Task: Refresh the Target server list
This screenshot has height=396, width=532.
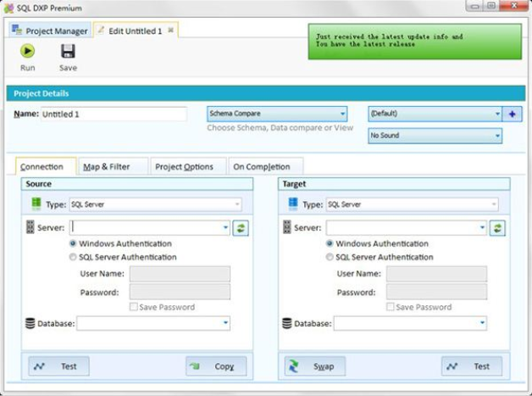Action: click(x=497, y=227)
